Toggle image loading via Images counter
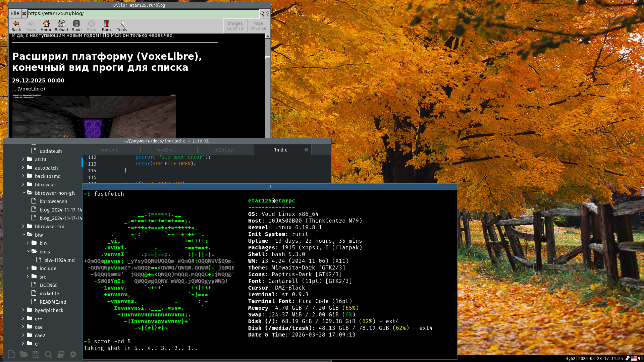Viewport: 644px width, 362px height. 235,26
